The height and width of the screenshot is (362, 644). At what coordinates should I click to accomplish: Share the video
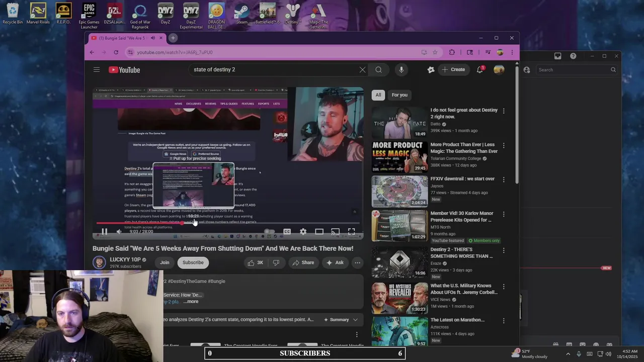pos(303,262)
